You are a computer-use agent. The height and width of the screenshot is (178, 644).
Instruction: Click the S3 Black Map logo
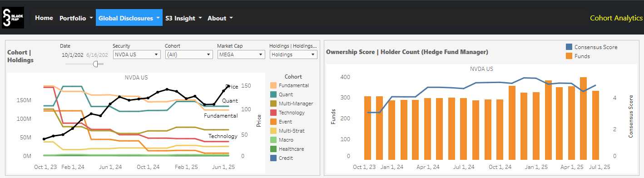(13, 18)
